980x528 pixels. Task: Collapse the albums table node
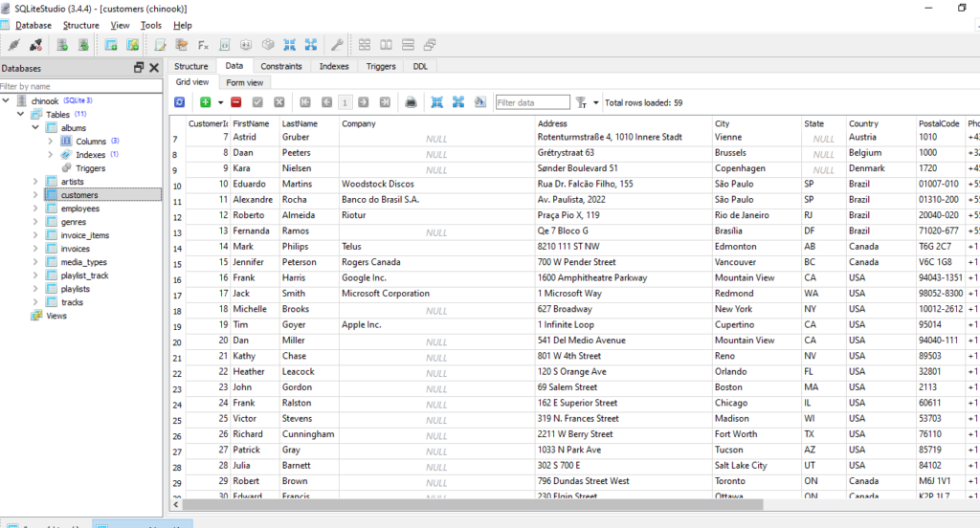(36, 127)
